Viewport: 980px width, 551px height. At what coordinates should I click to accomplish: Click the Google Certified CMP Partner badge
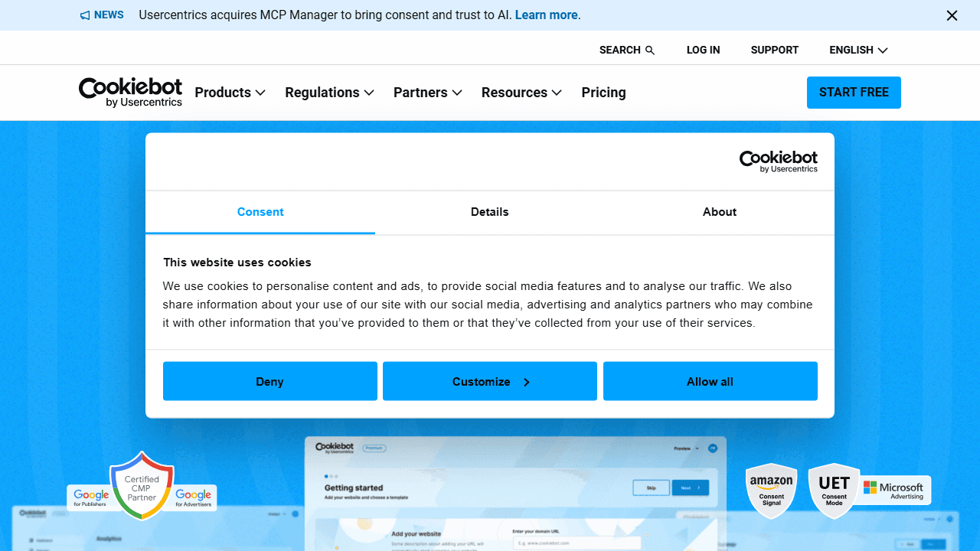142,487
